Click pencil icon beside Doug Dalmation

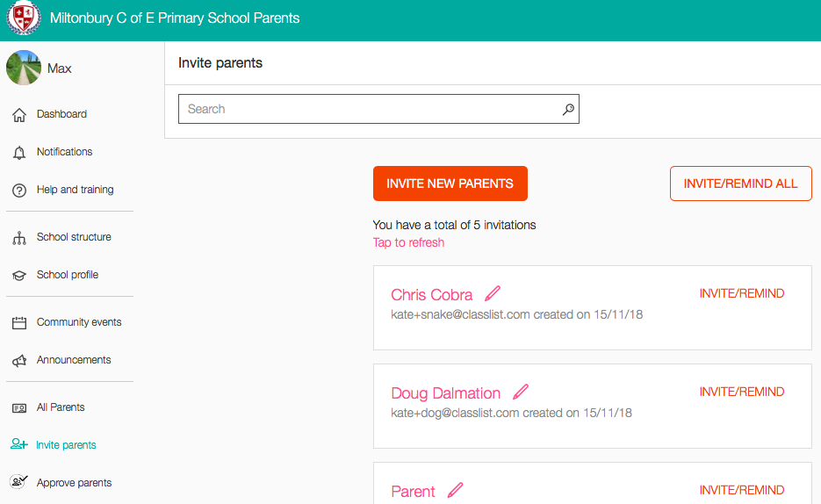(521, 392)
